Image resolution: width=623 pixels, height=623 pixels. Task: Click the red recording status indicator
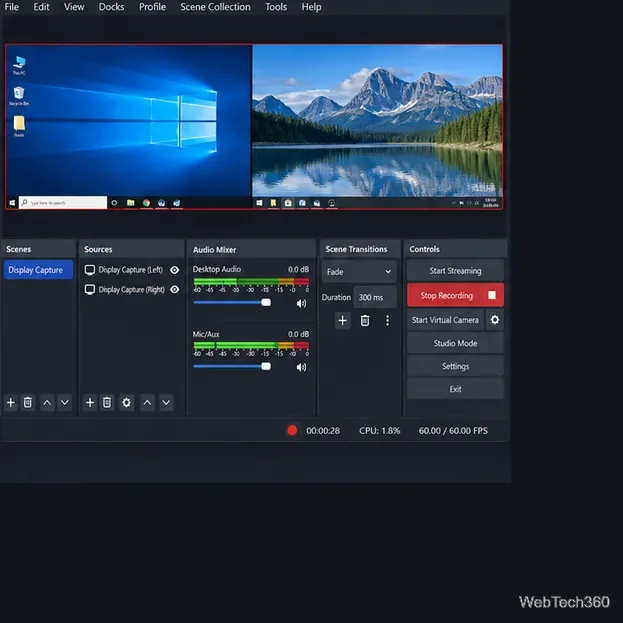[x=292, y=430]
